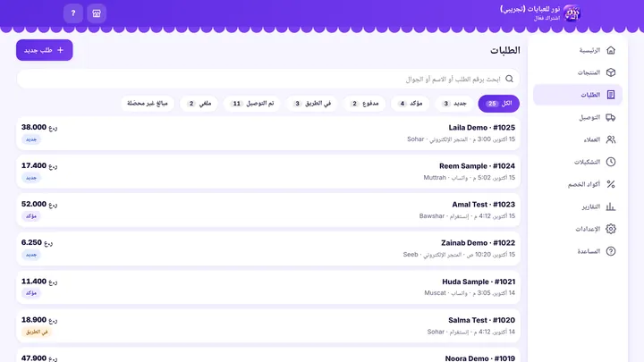Open the help question mark icon in header
644x362 pixels.
pyautogui.click(x=73, y=13)
